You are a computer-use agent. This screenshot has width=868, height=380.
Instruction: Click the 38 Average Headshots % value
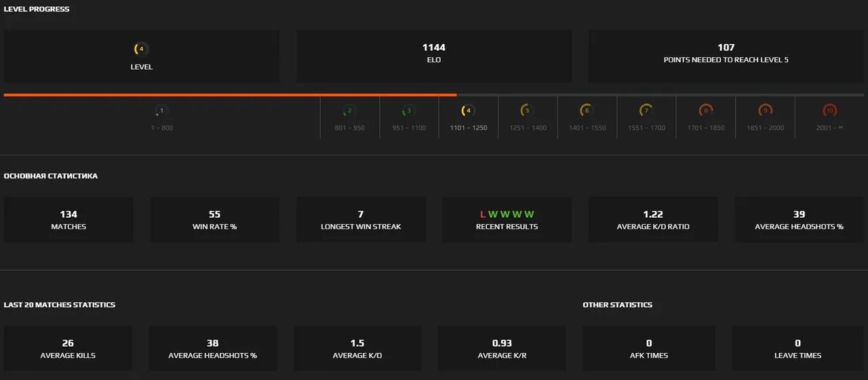pyautogui.click(x=212, y=343)
